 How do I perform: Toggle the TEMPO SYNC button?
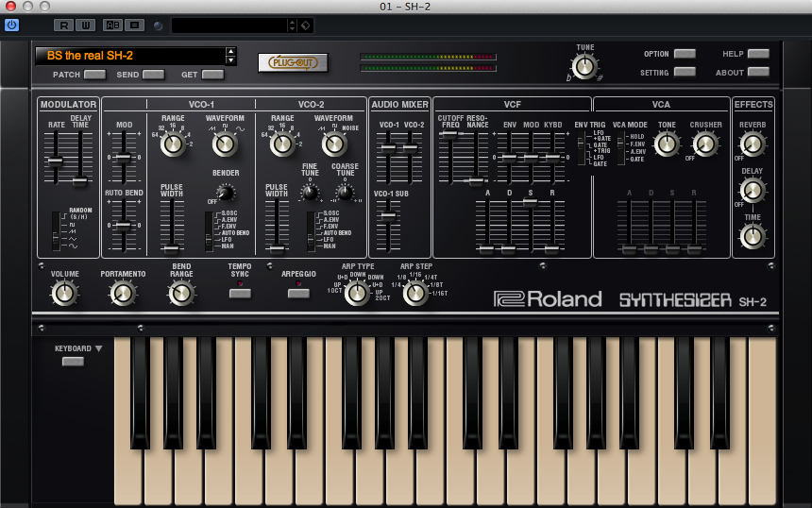click(x=240, y=293)
